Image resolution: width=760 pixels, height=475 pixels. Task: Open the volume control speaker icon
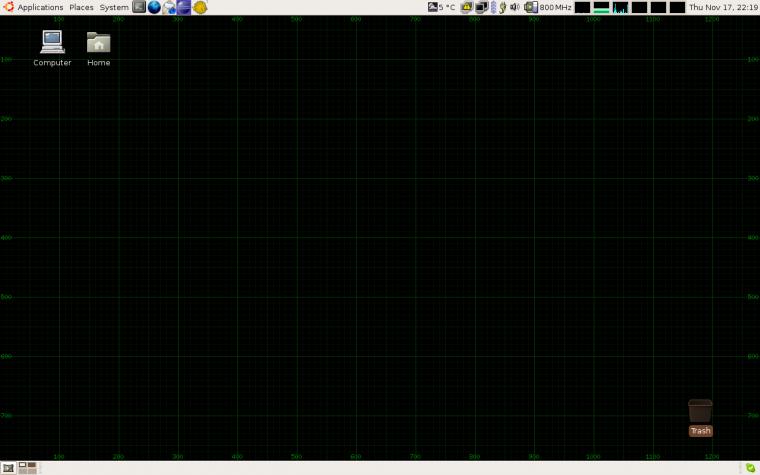point(515,7)
